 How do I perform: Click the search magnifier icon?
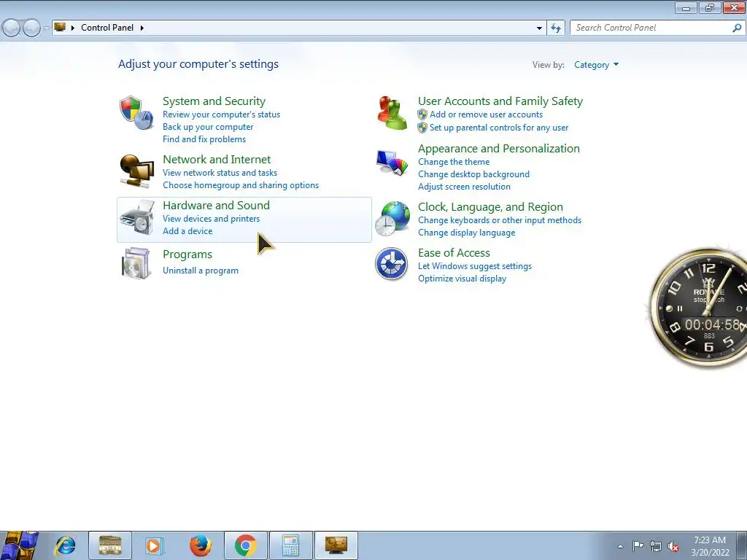coord(737,28)
